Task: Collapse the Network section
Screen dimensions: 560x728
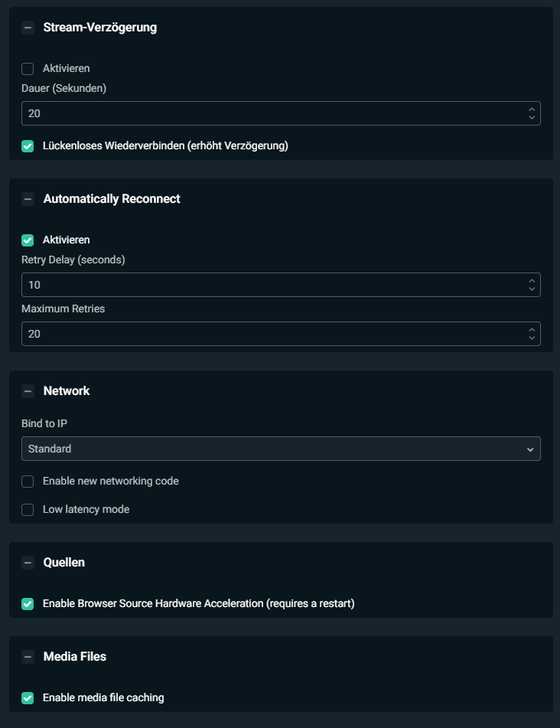Action: click(x=28, y=391)
